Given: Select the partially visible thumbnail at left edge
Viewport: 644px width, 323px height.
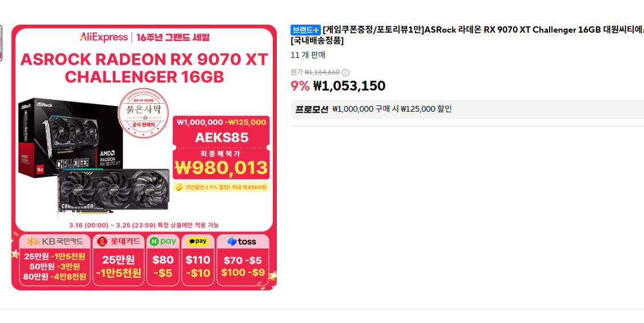Looking at the screenshot, I should [x=1, y=43].
